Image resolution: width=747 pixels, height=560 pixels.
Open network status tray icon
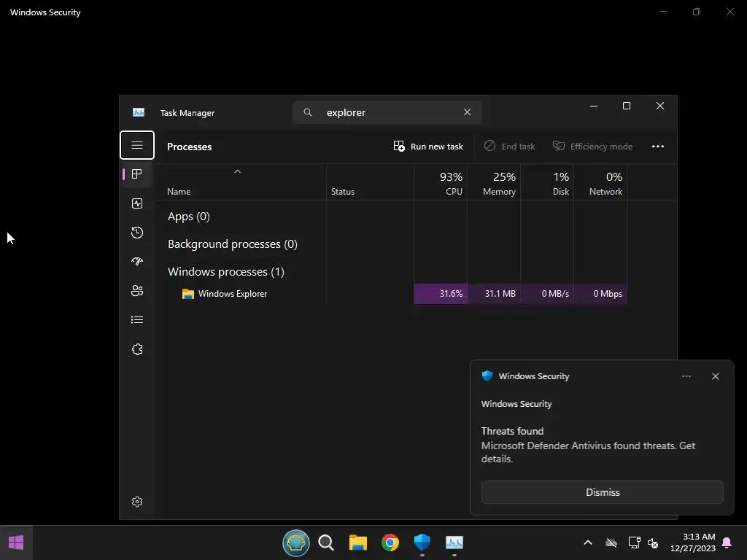click(634, 542)
